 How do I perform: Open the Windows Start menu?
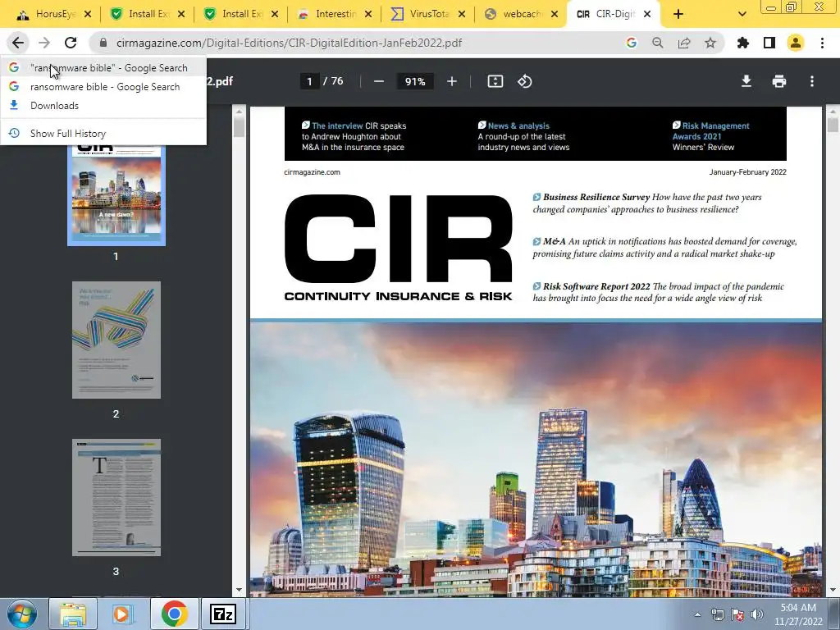21,614
